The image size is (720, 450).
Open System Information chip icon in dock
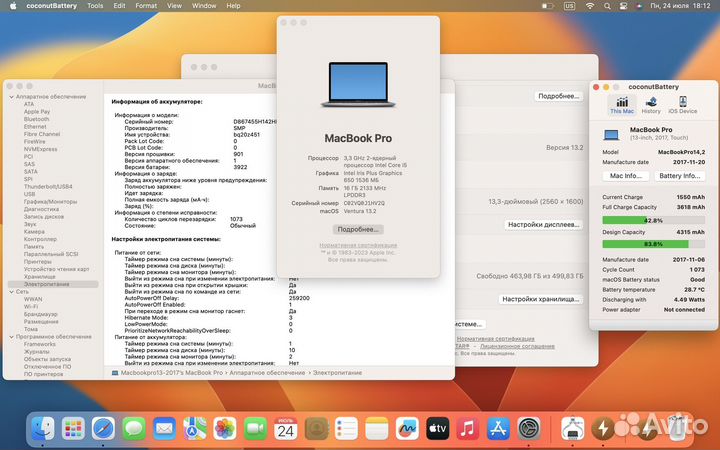pyautogui.click(x=573, y=429)
